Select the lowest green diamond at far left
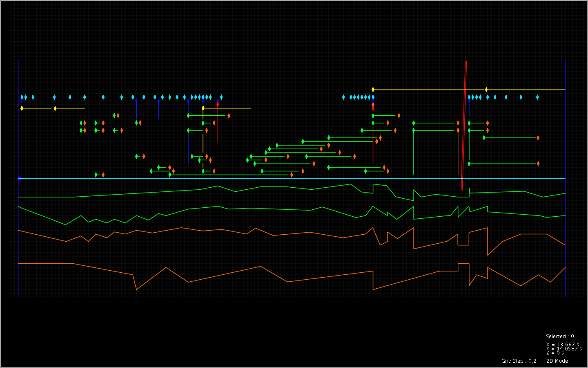Viewport: 588px width, 368px height. click(96, 175)
